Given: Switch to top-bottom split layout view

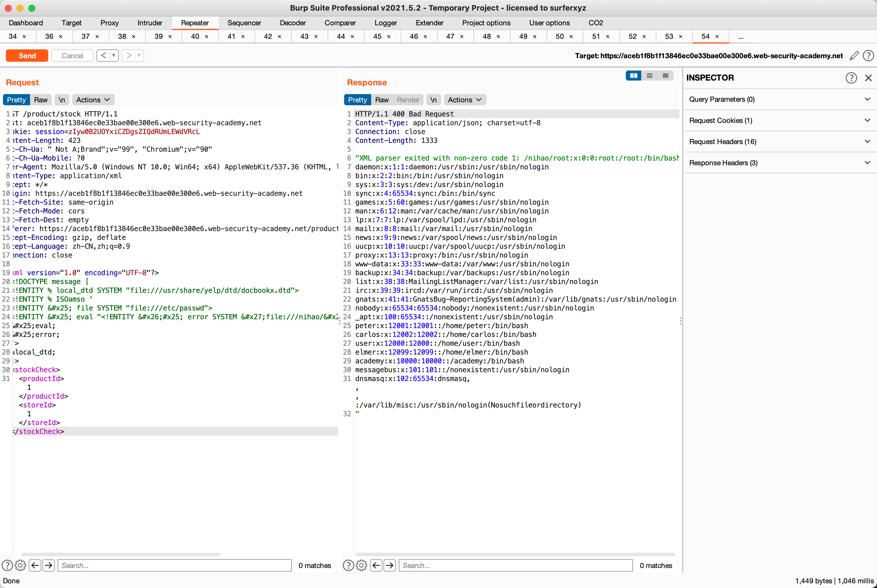Looking at the screenshot, I should [649, 75].
